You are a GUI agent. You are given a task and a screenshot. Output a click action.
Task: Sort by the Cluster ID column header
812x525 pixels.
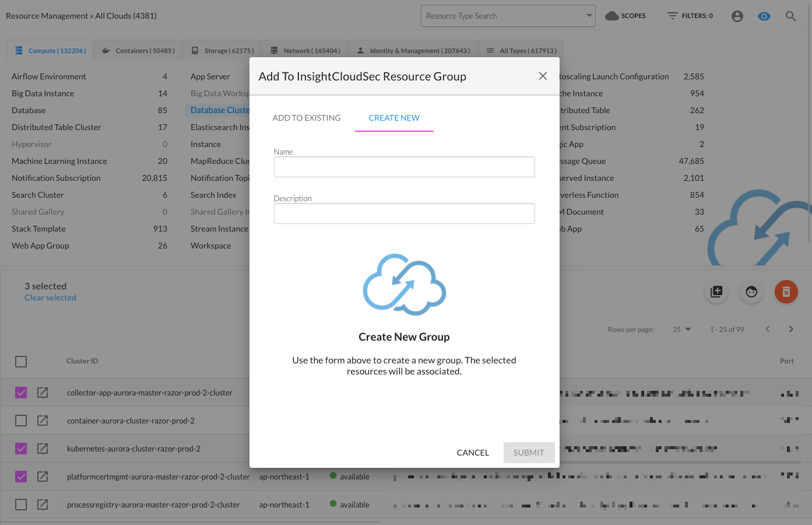click(x=82, y=361)
